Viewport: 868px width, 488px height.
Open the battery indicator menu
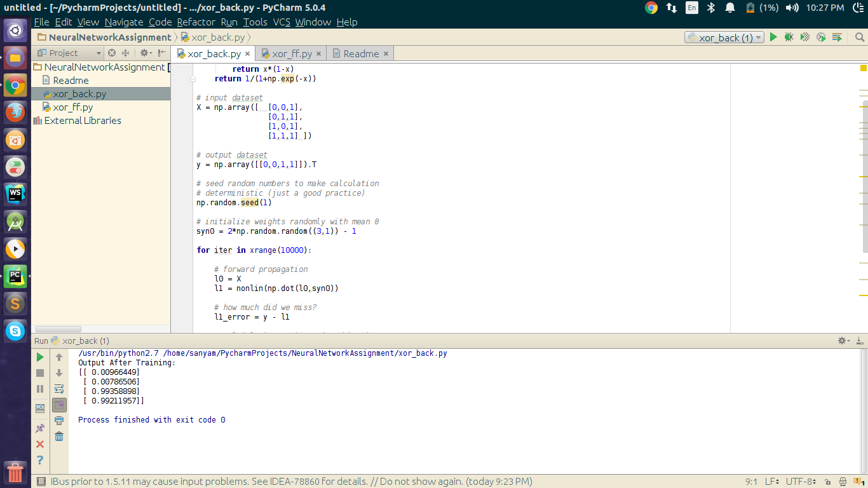[761, 8]
